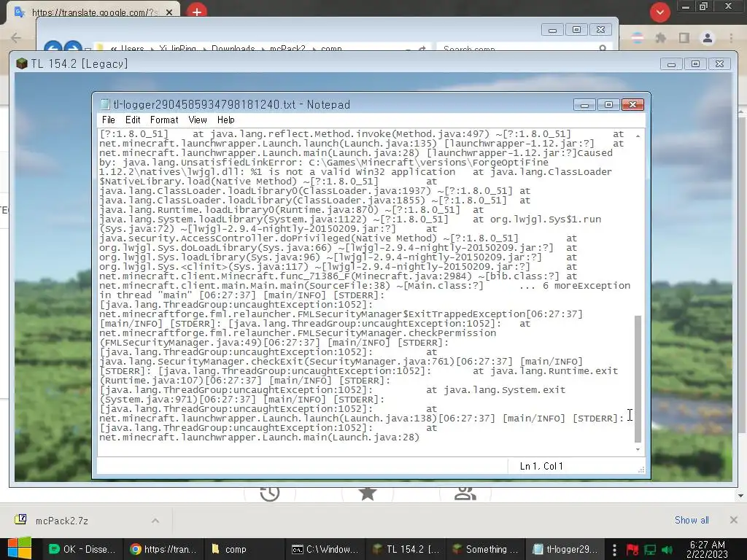Open a new browser tab
747x560 pixels.
pyautogui.click(x=197, y=12)
